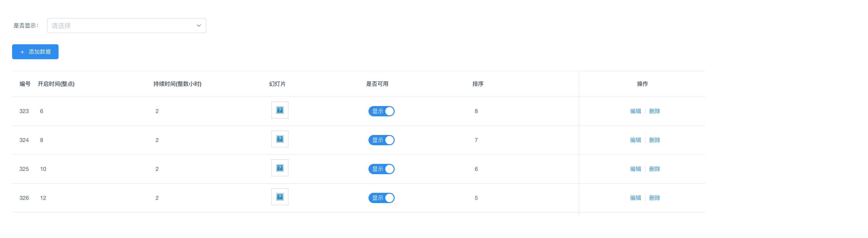Click 删除 link for row 326
The width and height of the screenshot is (868, 238).
[654, 198]
